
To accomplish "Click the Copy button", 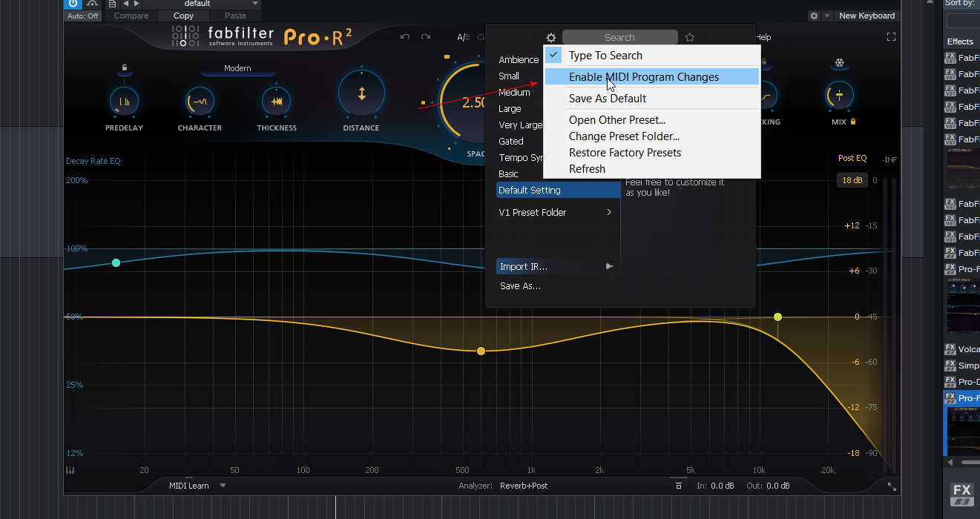I will [x=183, y=16].
